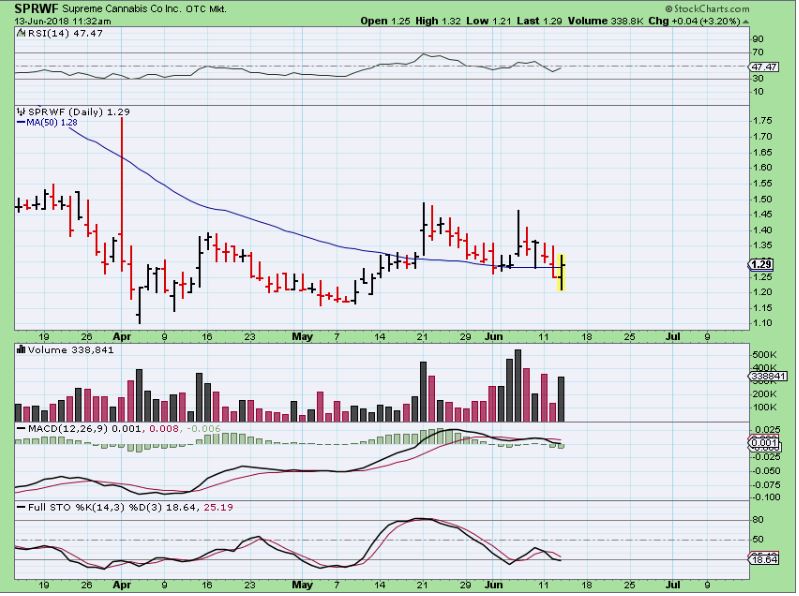Click the small triangle after Chg +3.20%
The image size is (799, 596).
[x=745, y=21]
